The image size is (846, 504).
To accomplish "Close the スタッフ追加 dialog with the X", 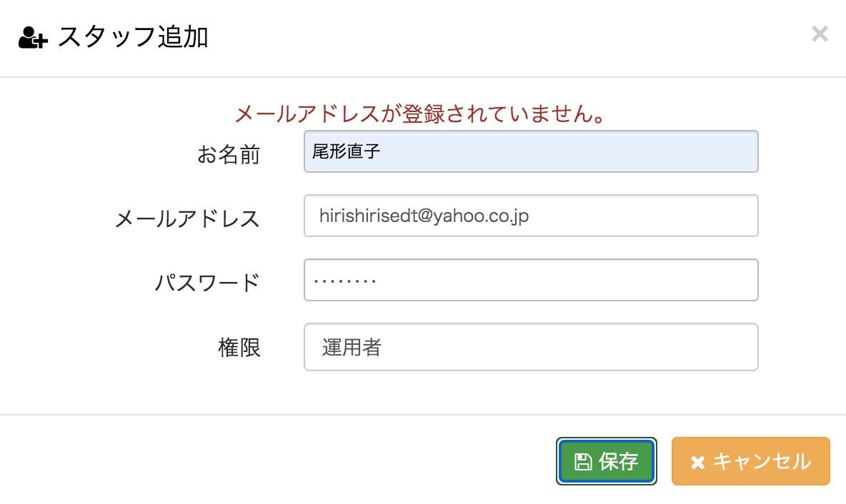I will point(820,34).
